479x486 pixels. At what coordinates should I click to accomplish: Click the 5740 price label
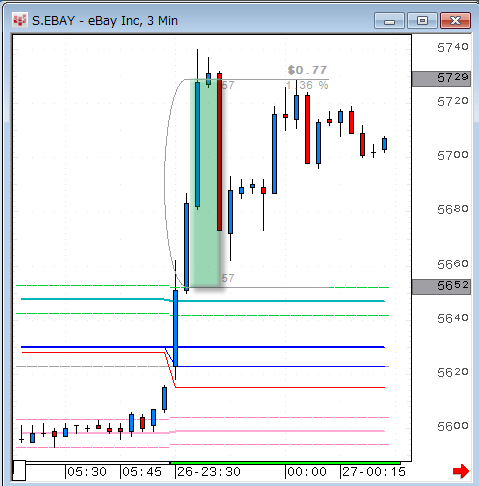pyautogui.click(x=453, y=48)
